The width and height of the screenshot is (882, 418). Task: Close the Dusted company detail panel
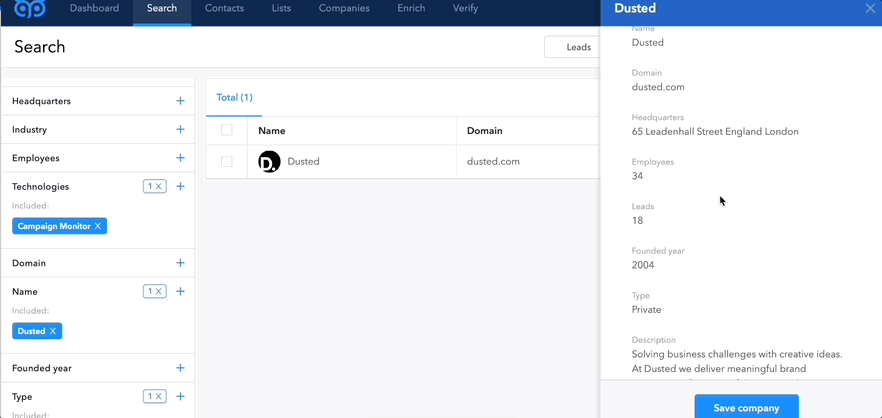(870, 8)
